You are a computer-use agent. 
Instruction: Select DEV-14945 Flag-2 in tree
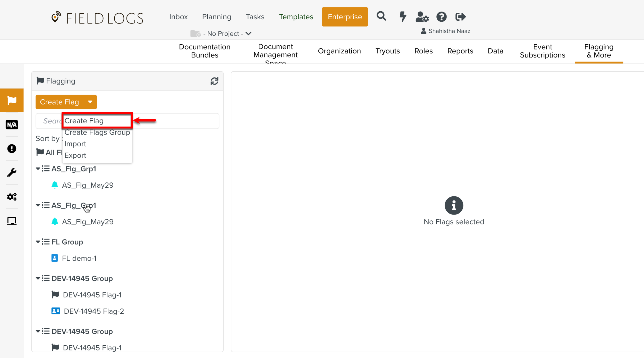(94, 311)
